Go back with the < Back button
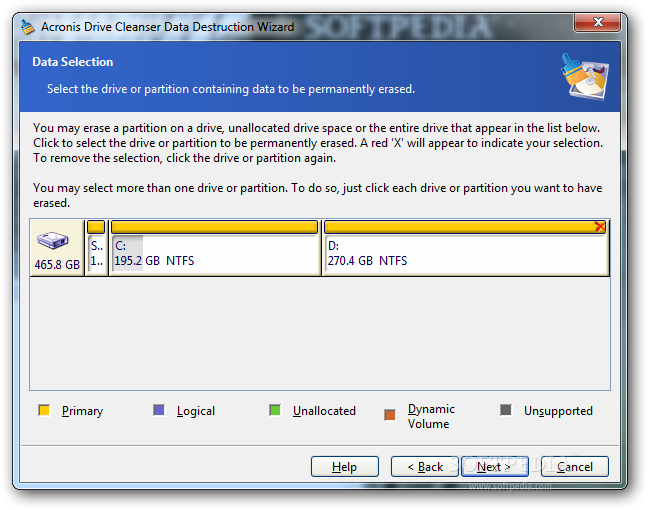Screen dimensions: 648x510 pos(424,467)
